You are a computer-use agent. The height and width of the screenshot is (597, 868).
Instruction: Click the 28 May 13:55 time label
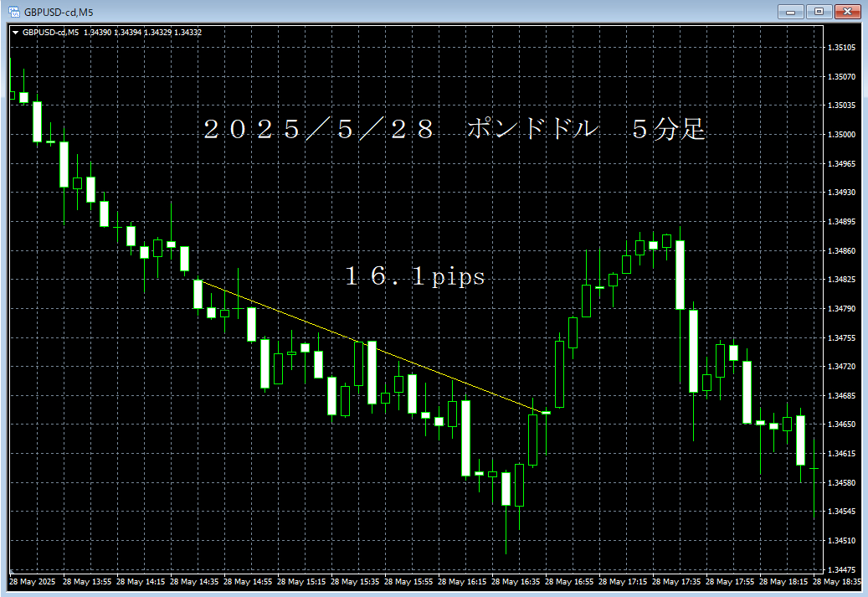coord(87,581)
